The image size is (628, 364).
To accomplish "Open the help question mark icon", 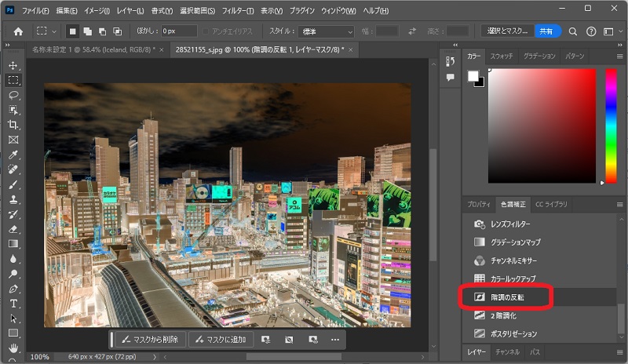I will tap(591, 31).
